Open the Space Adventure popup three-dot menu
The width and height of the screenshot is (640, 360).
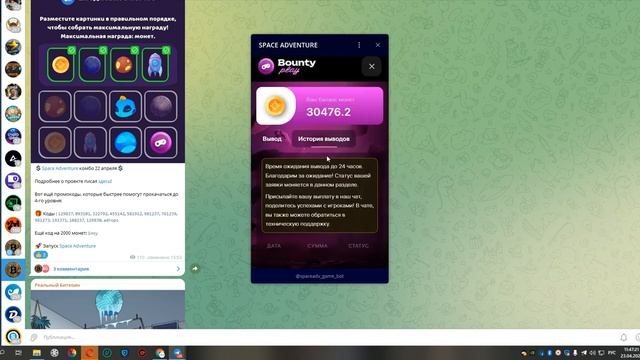(x=359, y=45)
